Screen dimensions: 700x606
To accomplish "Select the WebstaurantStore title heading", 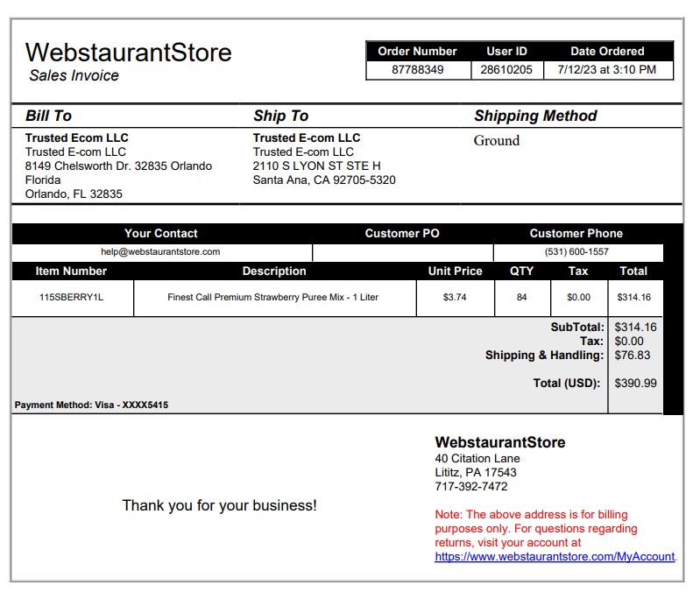I will [129, 53].
